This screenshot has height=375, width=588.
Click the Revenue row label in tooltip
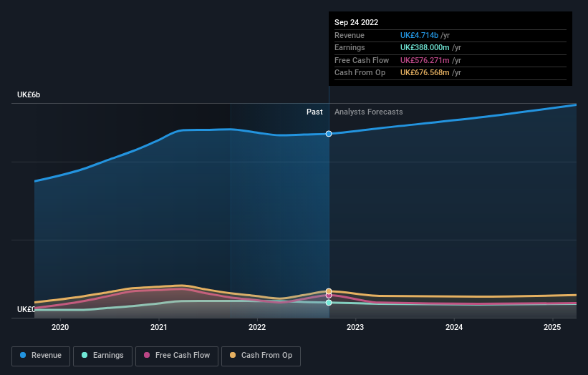pyautogui.click(x=349, y=35)
